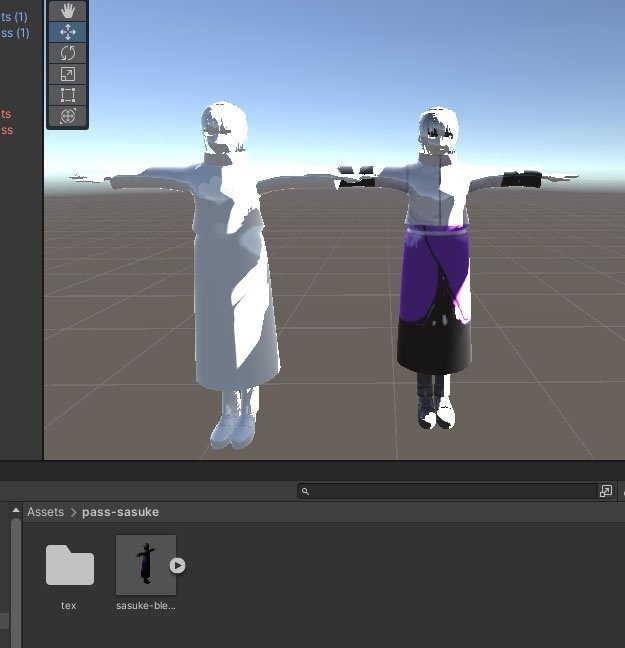
Task: Select the purple-skirted character model
Action: coord(438,269)
